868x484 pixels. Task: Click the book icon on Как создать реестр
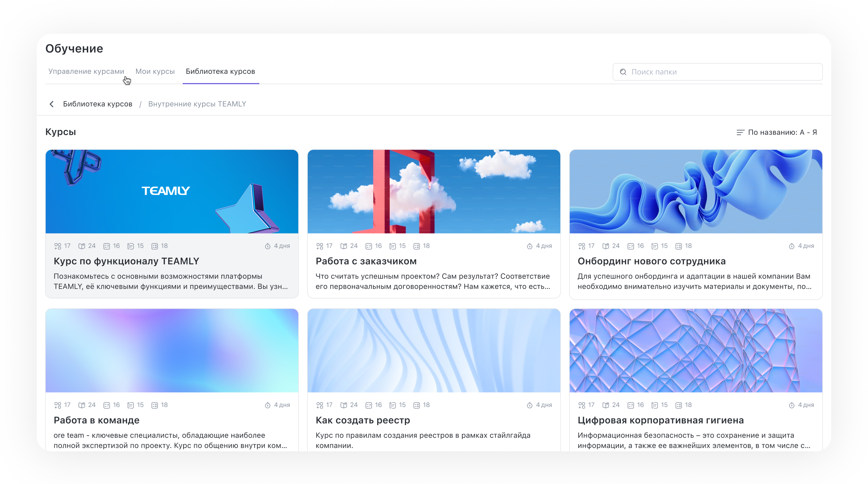tap(344, 405)
